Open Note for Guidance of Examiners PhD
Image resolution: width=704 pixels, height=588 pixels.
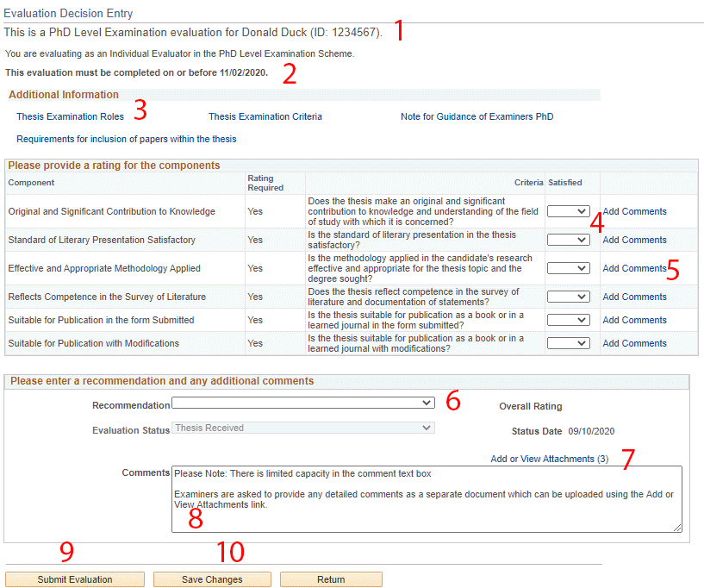coord(477,116)
